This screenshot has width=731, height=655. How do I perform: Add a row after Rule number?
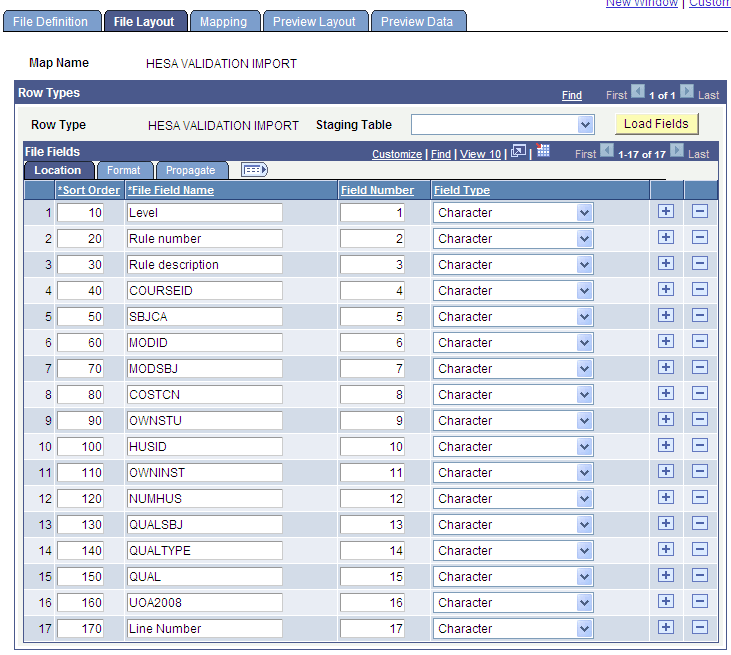666,238
